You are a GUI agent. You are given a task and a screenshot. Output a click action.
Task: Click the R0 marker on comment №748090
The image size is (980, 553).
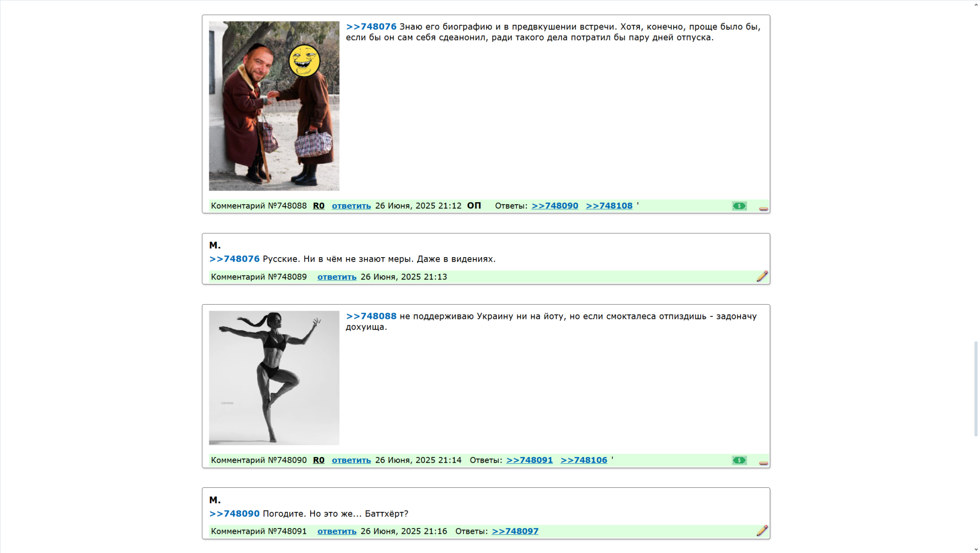pos(318,460)
